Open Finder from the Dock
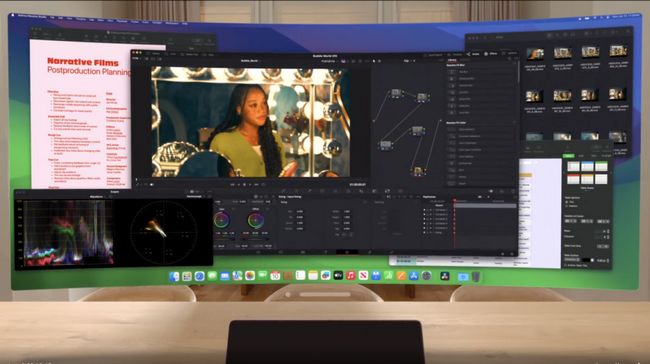The width and height of the screenshot is (650, 364). [x=174, y=276]
